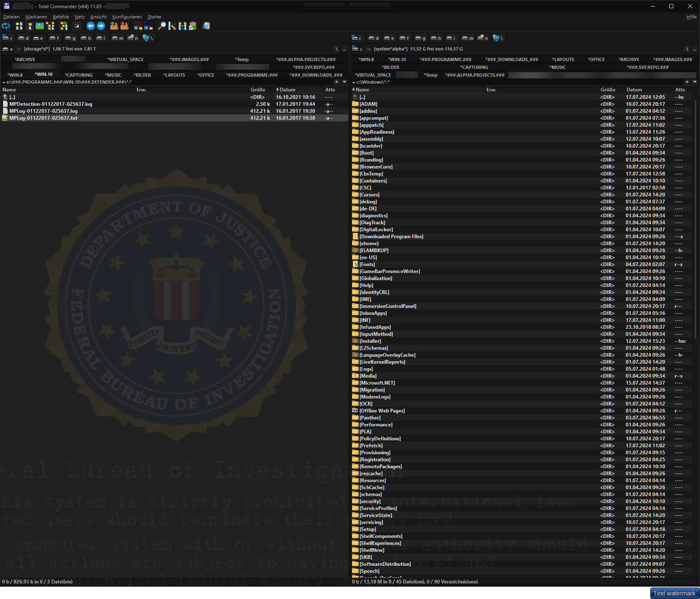Select the [Offline Web Pages] folder

(522, 411)
